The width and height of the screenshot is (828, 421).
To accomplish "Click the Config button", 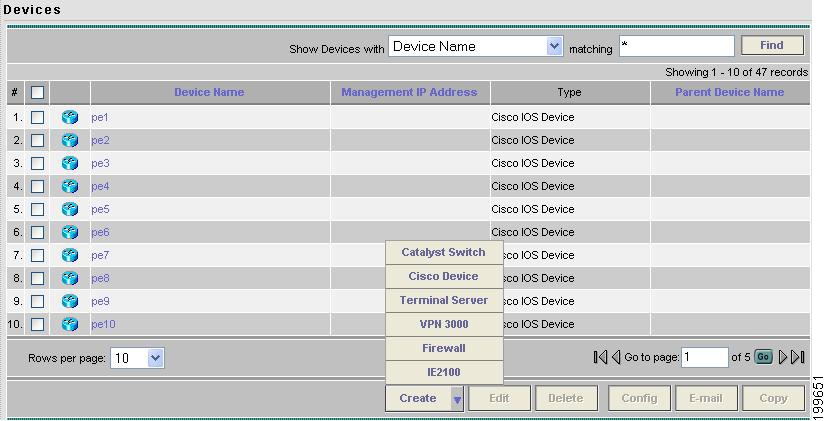I will (639, 398).
